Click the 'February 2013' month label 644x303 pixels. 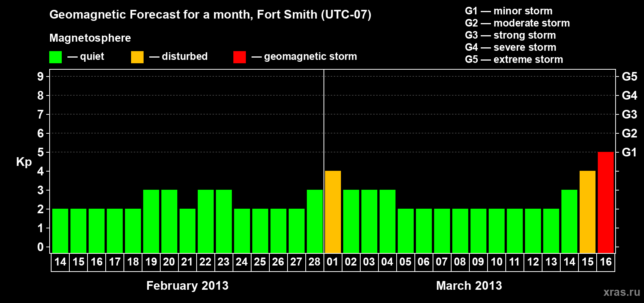(188, 286)
